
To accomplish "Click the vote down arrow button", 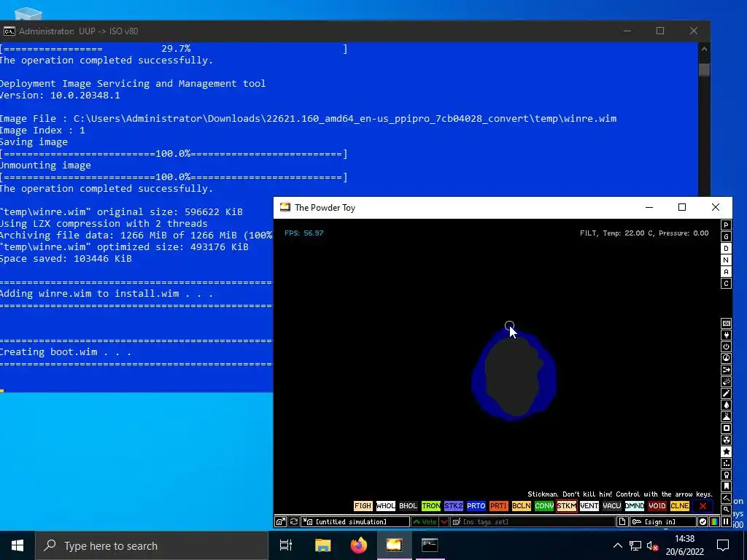I will pyautogui.click(x=444, y=522).
